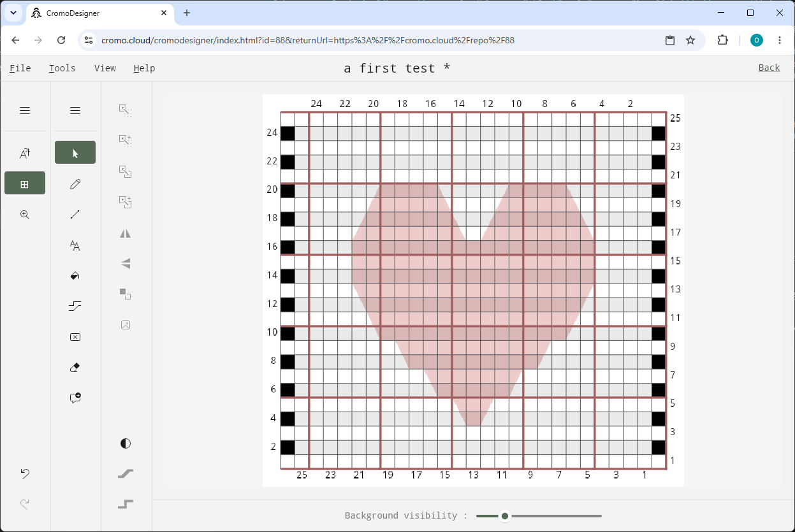
Task: Select the paint bucket fill tool
Action: point(75,276)
